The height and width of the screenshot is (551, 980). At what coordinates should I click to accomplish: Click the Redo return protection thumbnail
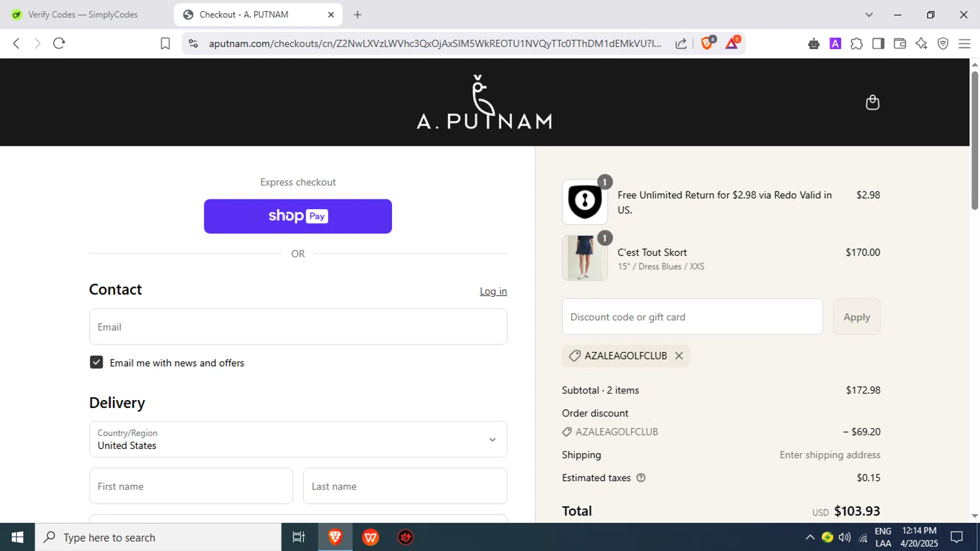click(585, 202)
